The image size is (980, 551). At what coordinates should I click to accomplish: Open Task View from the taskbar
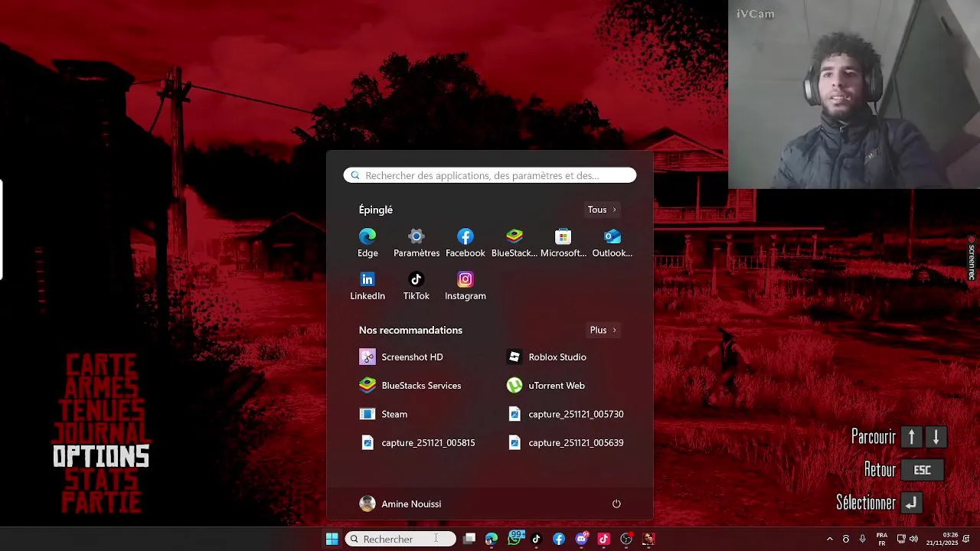469,539
